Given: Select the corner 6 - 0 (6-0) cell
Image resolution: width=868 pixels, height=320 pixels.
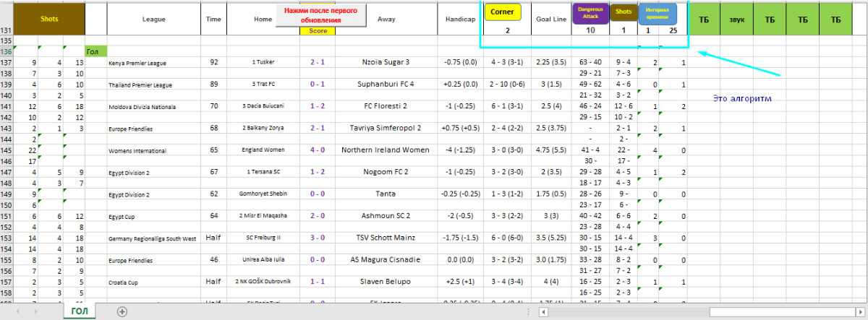Looking at the screenshot, I should pos(507,238).
